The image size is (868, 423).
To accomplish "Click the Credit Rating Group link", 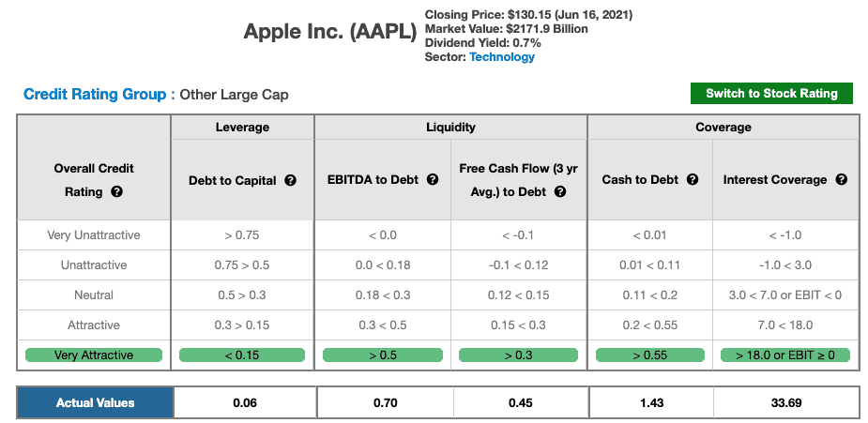I will (95, 95).
